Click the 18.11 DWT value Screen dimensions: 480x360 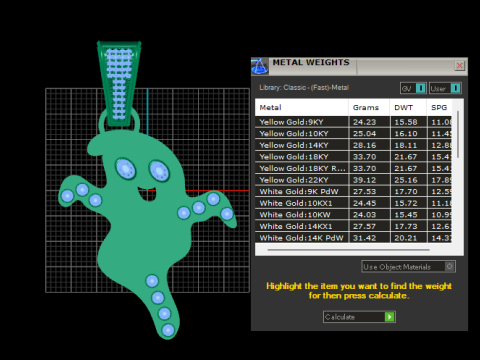click(x=406, y=145)
